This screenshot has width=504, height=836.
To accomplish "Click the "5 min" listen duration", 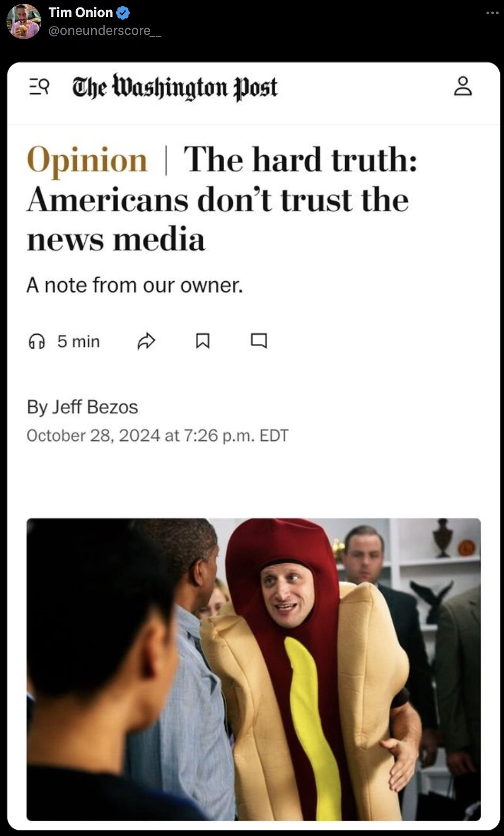I will point(78,341).
